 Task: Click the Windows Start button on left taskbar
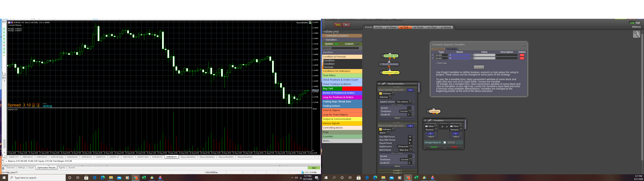pos(4,178)
